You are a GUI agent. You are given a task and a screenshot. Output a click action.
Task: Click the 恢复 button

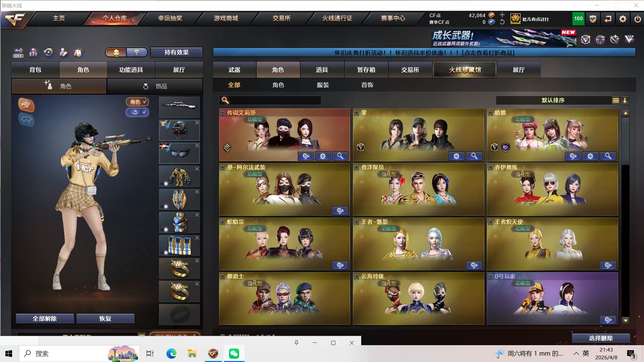tap(105, 319)
